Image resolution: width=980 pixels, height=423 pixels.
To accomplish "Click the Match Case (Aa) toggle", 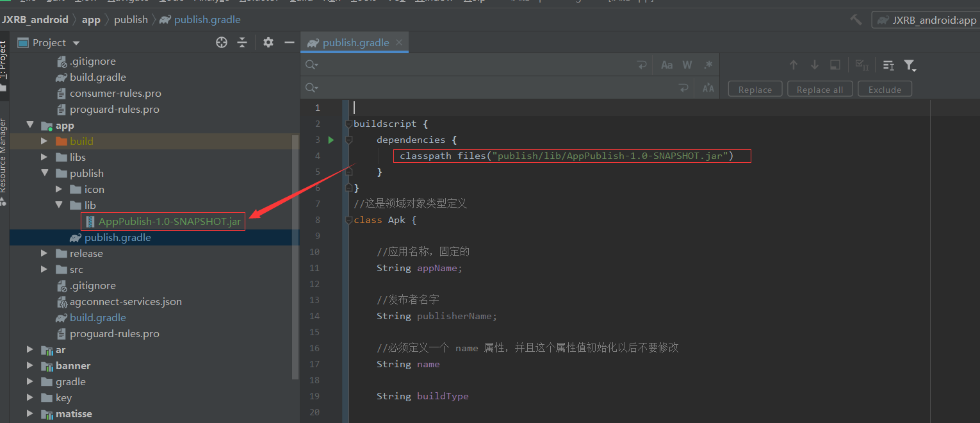I will [667, 65].
